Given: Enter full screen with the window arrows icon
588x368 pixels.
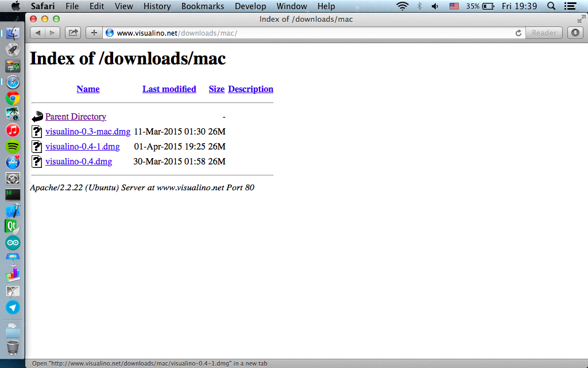Looking at the screenshot, I should coord(581,19).
